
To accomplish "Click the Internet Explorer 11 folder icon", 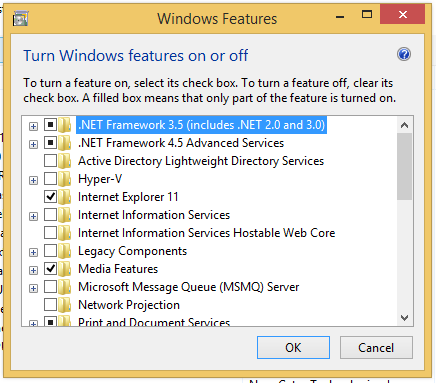I will (64, 197).
